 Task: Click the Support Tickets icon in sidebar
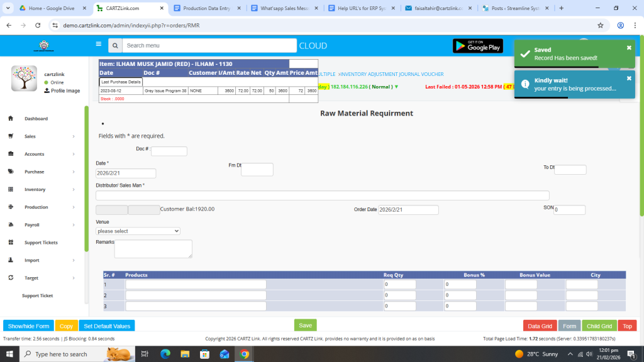pos(11,243)
